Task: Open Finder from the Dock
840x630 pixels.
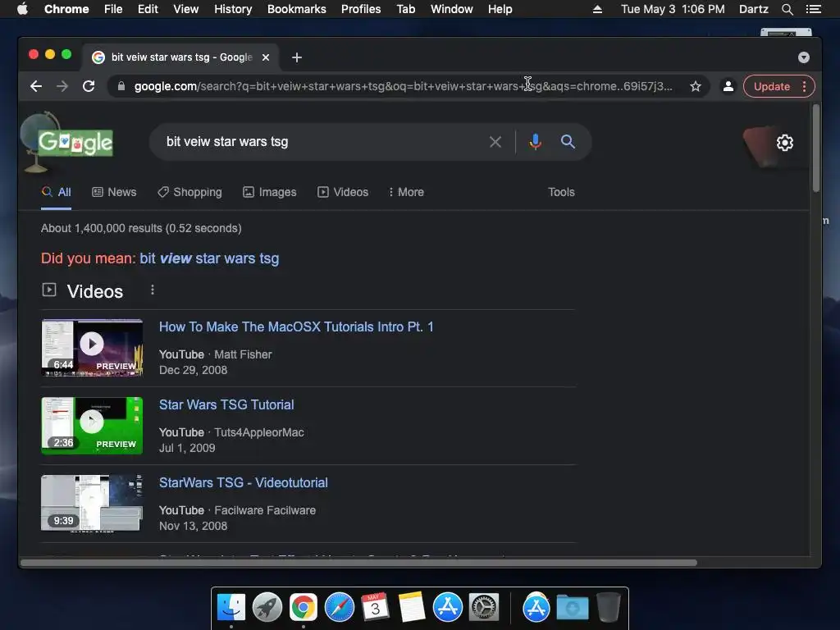Action: coord(231,608)
